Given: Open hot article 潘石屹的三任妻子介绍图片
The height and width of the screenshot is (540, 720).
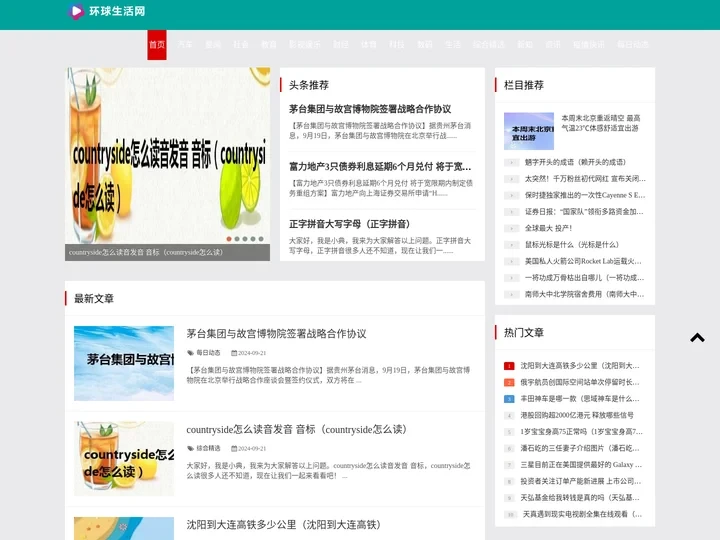Looking at the screenshot, I should pyautogui.click(x=579, y=448).
